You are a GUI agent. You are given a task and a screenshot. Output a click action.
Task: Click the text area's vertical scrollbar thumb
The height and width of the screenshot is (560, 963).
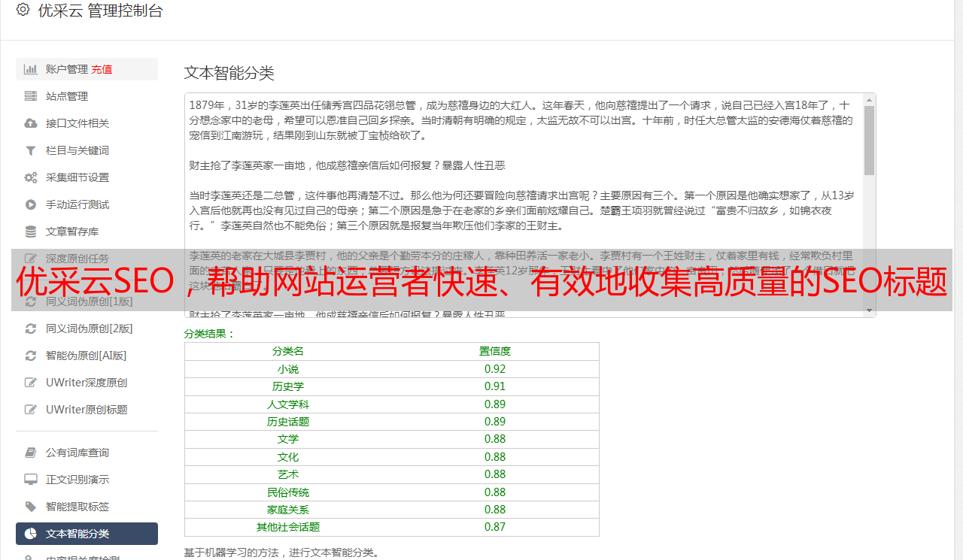(x=870, y=141)
